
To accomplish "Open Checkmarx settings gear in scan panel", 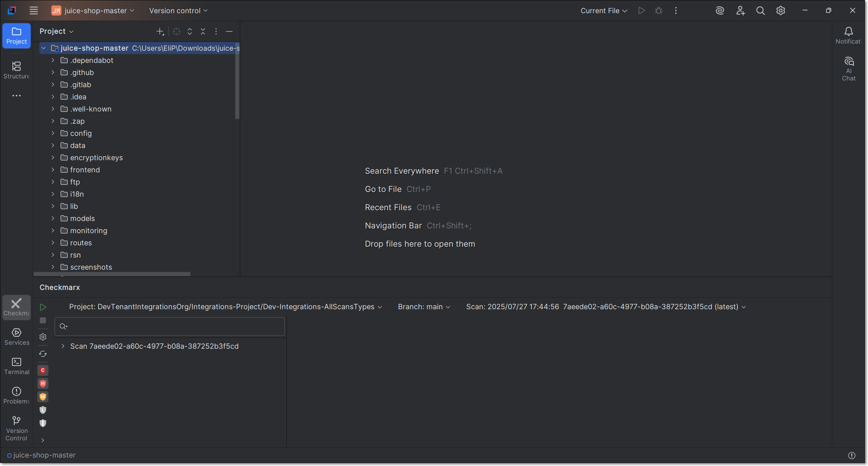I will point(43,337).
